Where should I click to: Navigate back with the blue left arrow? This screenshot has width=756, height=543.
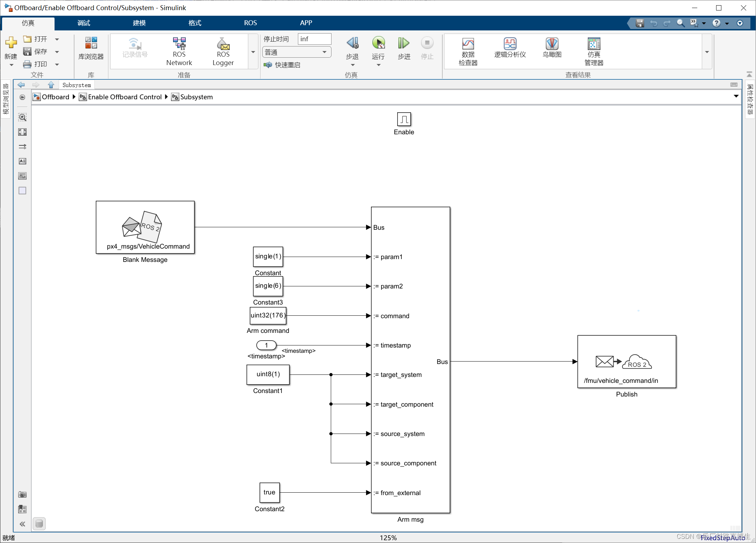[21, 85]
